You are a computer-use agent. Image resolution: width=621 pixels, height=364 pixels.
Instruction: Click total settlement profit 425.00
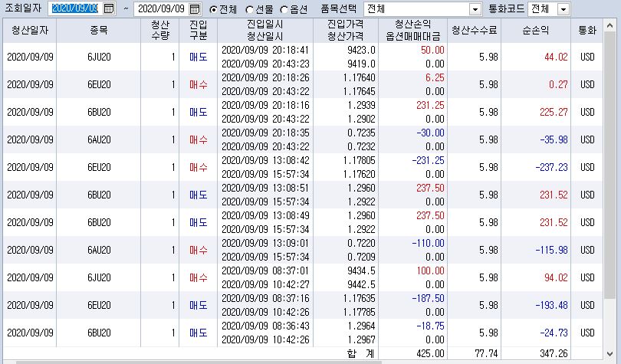(x=430, y=353)
